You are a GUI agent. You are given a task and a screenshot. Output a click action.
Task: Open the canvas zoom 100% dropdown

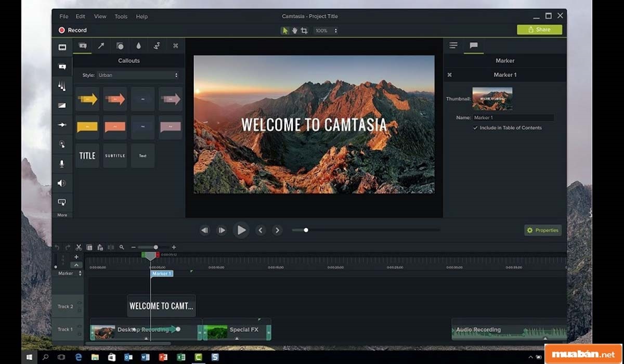(326, 31)
